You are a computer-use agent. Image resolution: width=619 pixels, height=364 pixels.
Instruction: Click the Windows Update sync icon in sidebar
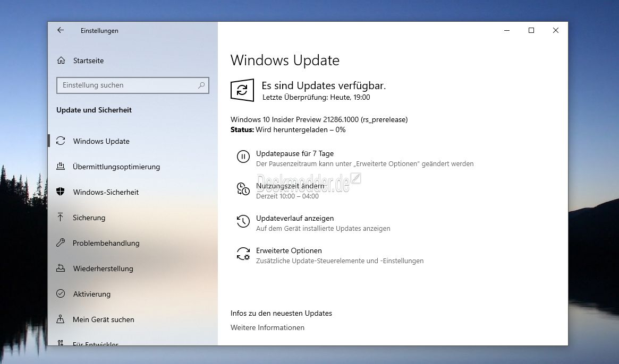[x=61, y=141]
